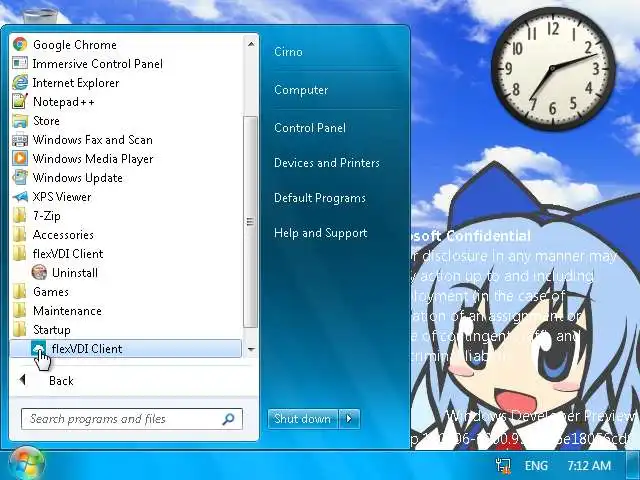Click the ENG language indicator
Viewport: 640px width, 480px height.
pos(536,466)
